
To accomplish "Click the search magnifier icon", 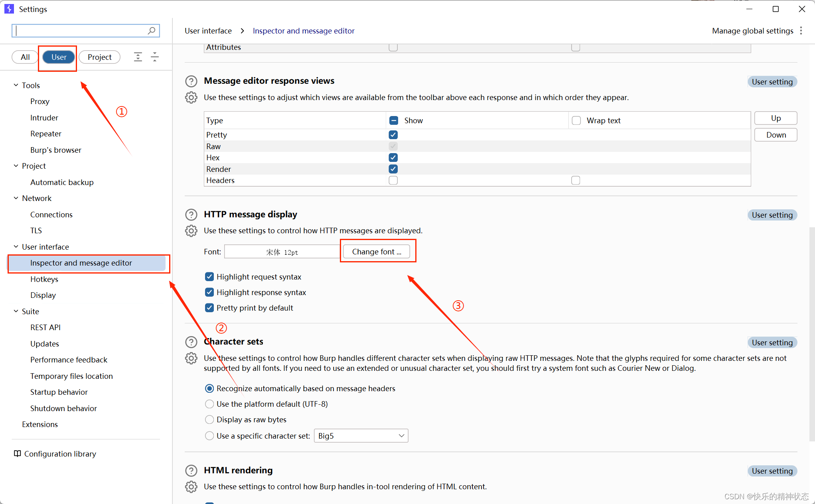I will [x=152, y=31].
